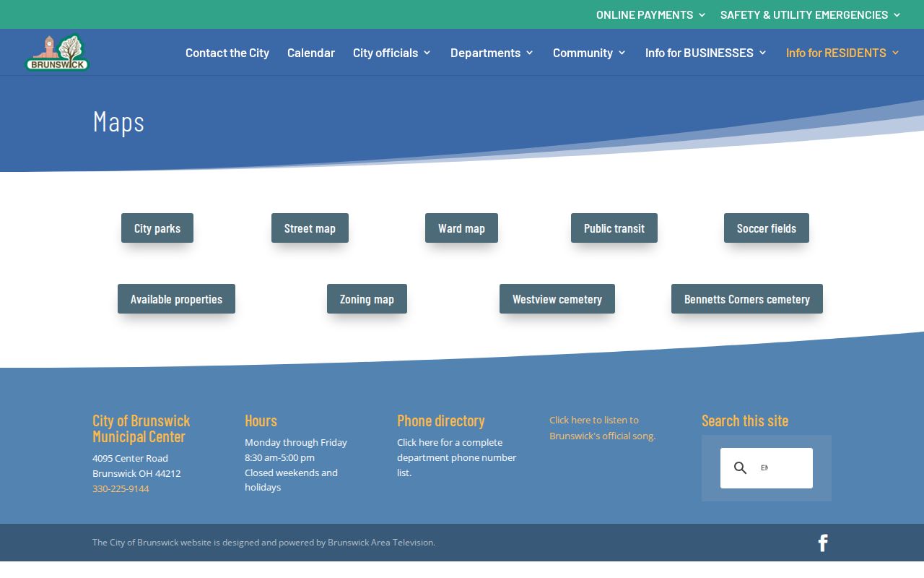The height and width of the screenshot is (578, 924).
Task: Expand the Online Payments dropdown
Action: 651,14
